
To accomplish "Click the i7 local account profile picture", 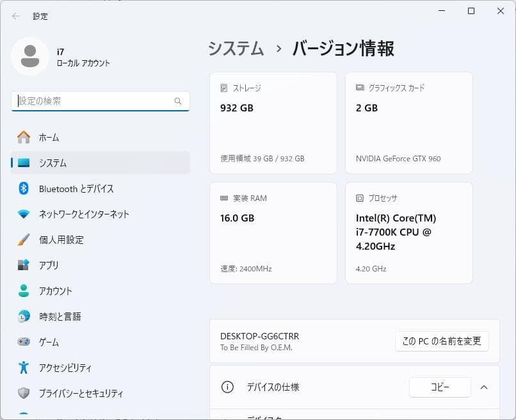I will 30,56.
